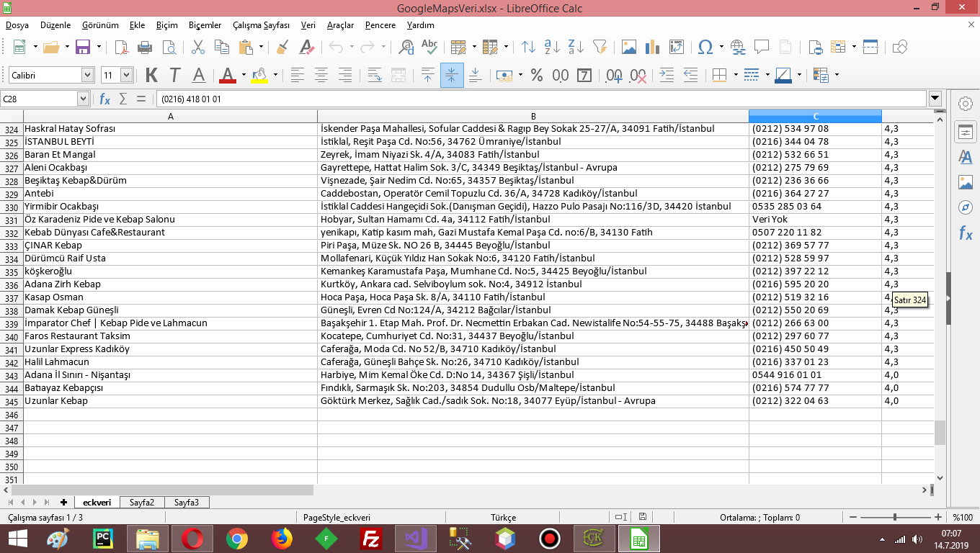Click the Pivot Table icon
Viewport: 980px width, 553px height.
click(676, 48)
